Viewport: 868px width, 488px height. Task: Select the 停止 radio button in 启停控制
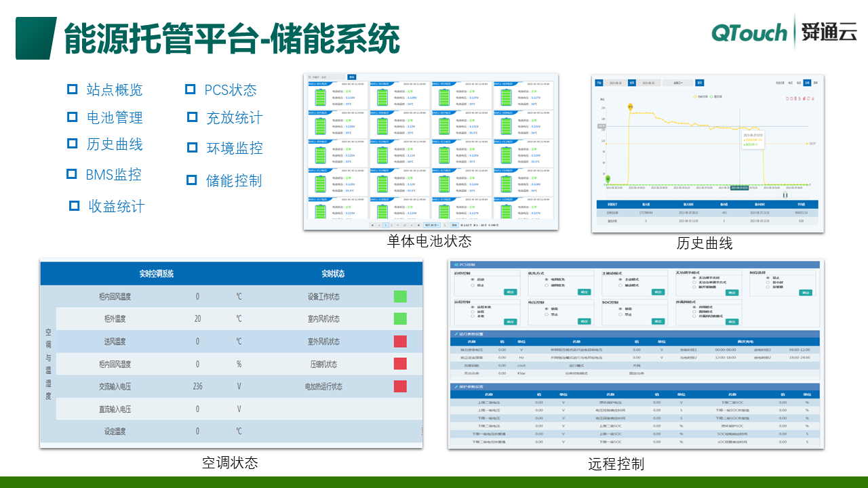[471, 285]
